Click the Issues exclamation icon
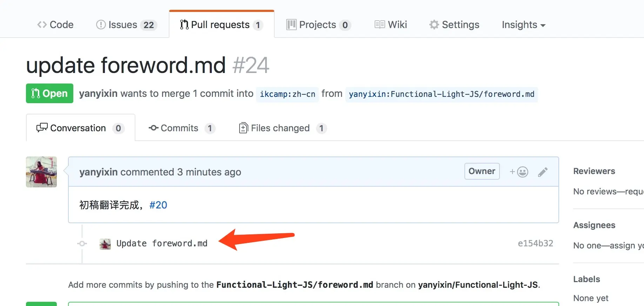 [x=101, y=25]
